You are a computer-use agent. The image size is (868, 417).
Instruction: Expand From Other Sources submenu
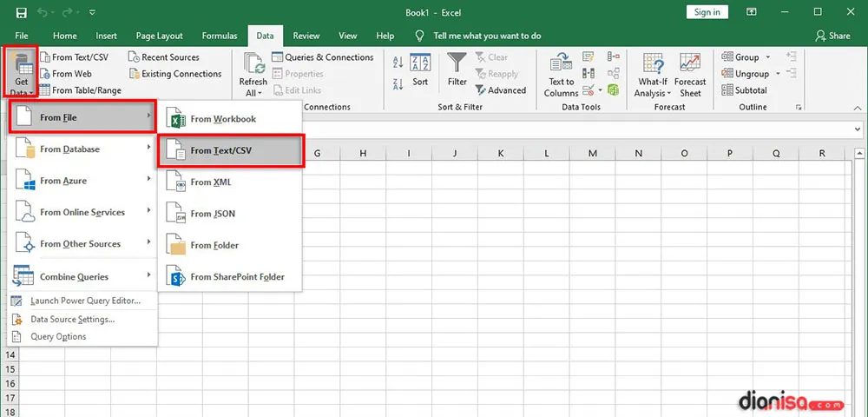82,243
